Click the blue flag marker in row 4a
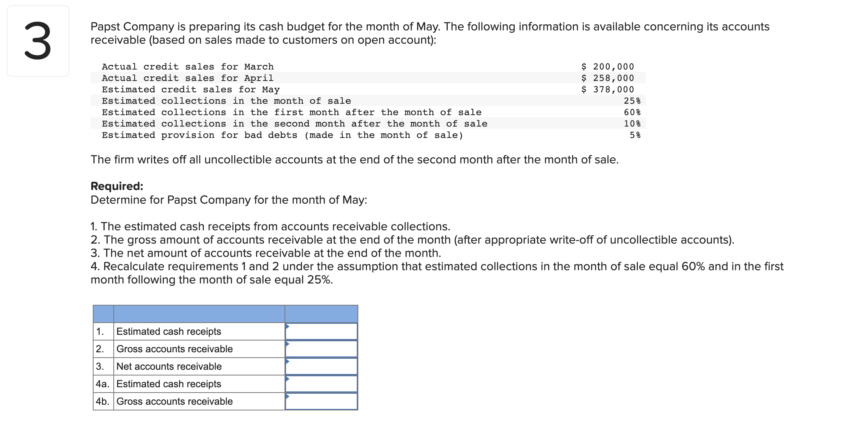The width and height of the screenshot is (868, 434). pos(288,378)
